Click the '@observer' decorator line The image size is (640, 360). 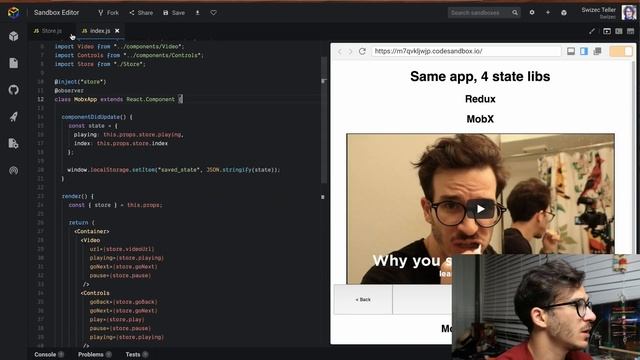(69, 91)
